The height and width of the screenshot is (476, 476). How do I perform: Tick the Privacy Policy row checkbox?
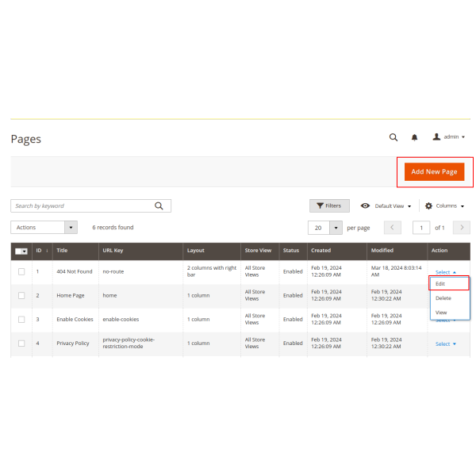pos(21,344)
